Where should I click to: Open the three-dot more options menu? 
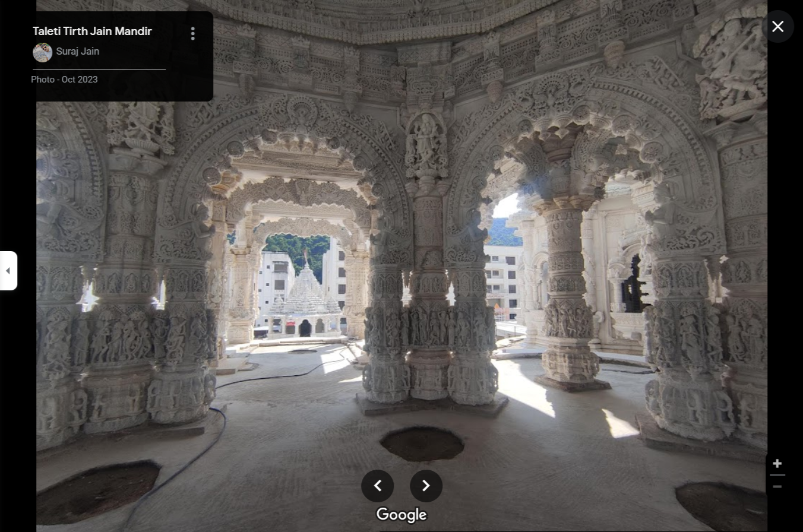click(192, 33)
